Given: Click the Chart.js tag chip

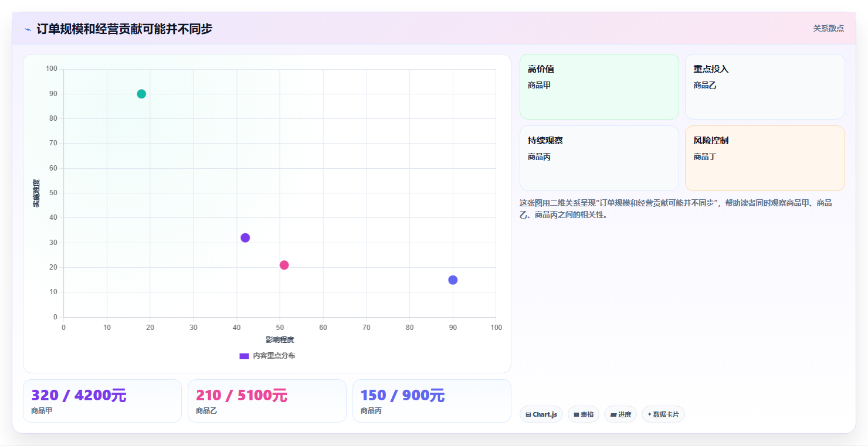Looking at the screenshot, I should 541,414.
